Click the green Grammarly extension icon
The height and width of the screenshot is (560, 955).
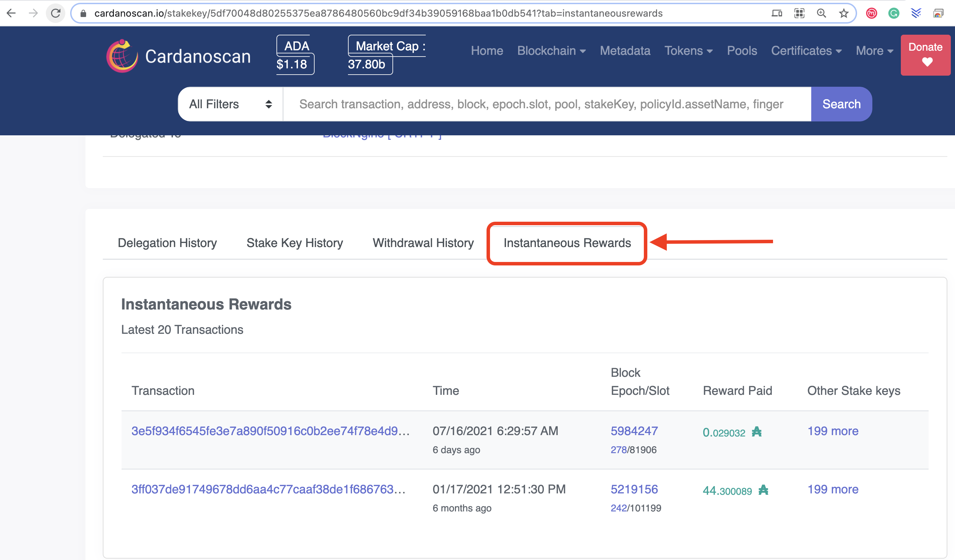(894, 14)
